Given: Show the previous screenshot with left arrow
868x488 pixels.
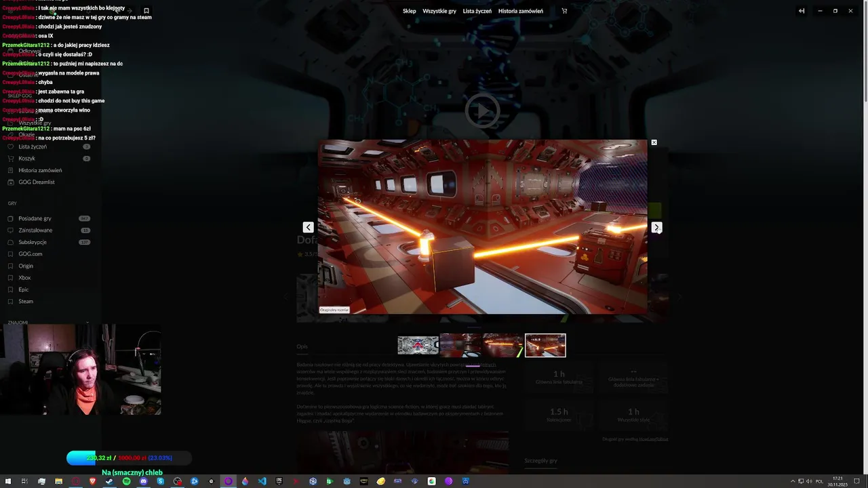Looking at the screenshot, I should (x=308, y=227).
